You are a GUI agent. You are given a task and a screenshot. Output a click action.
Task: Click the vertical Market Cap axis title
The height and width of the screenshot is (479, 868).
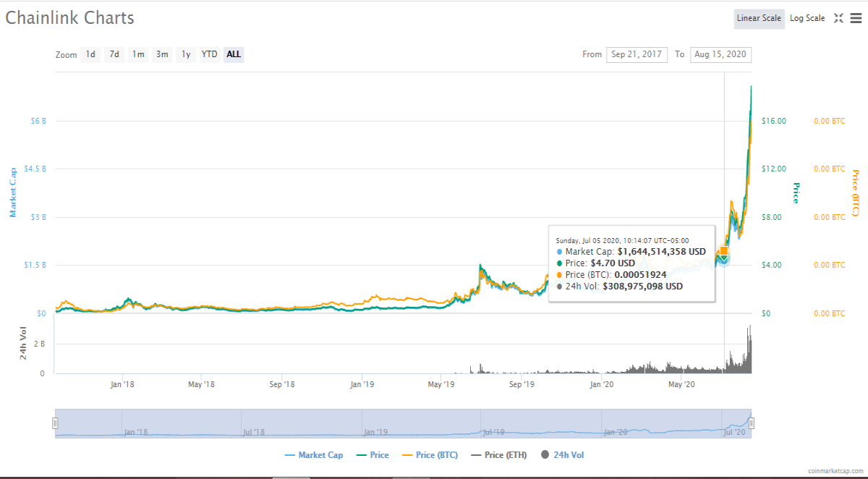pyautogui.click(x=12, y=192)
